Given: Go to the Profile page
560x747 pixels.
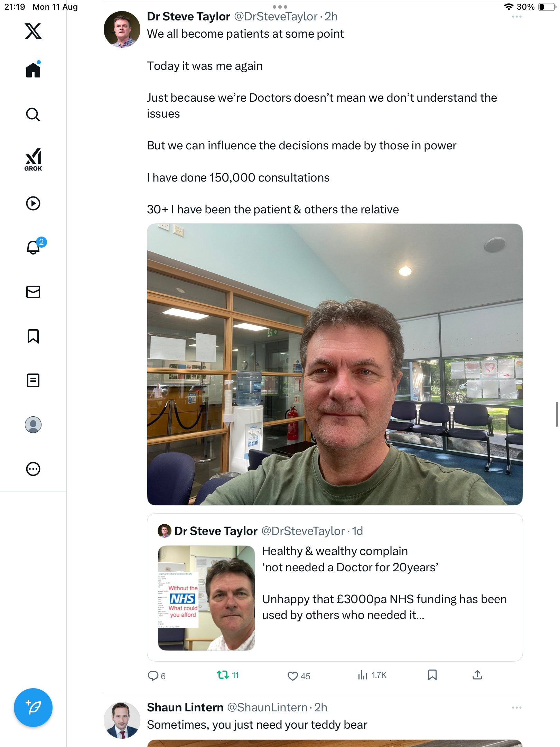Looking at the screenshot, I should 33,425.
